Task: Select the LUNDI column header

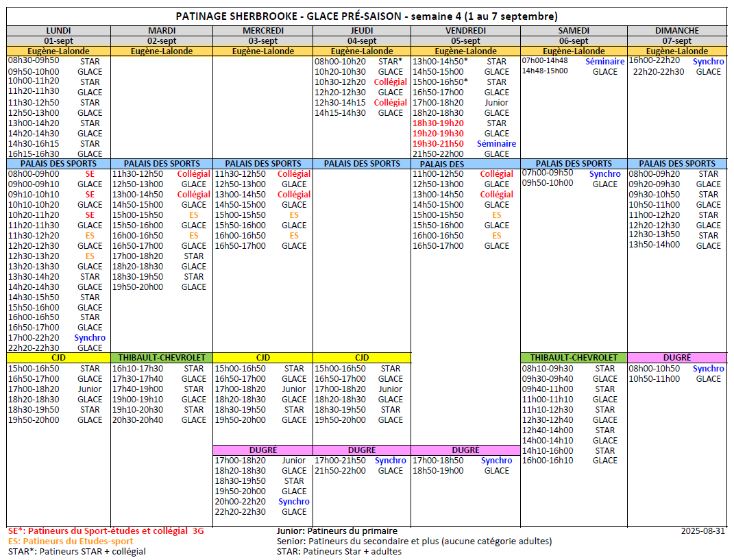Action: click(58, 30)
